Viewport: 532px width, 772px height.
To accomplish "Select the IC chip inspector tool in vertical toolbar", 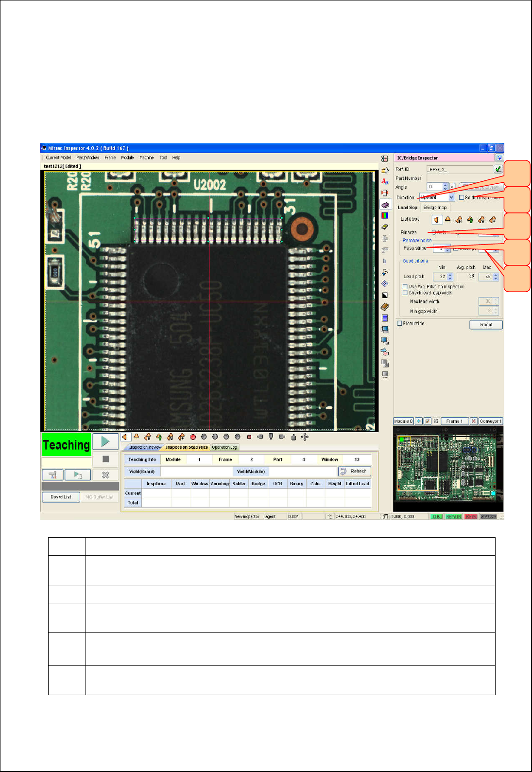I will (385, 204).
